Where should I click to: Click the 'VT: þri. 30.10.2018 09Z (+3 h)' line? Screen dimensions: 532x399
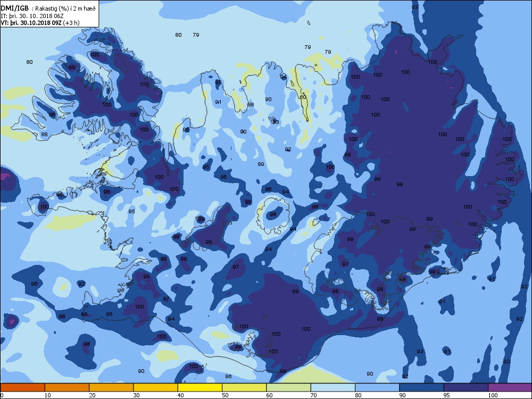click(40, 23)
